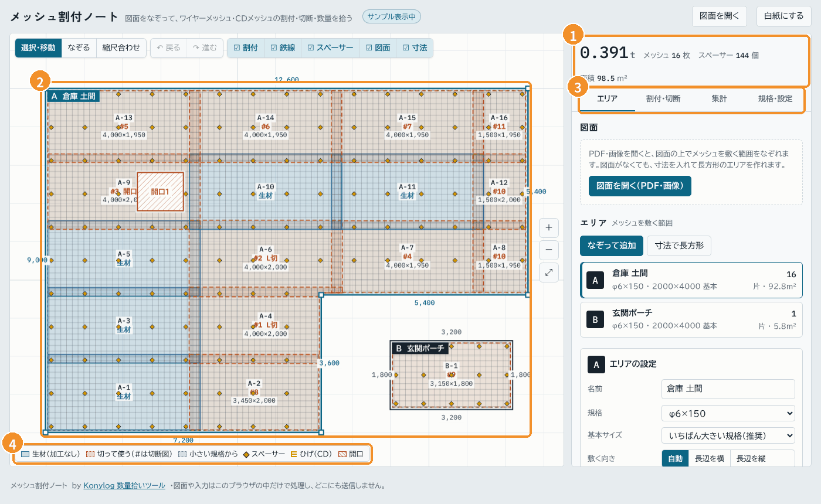Select the 選択・移動 tool
821x504 pixels.
[38, 48]
